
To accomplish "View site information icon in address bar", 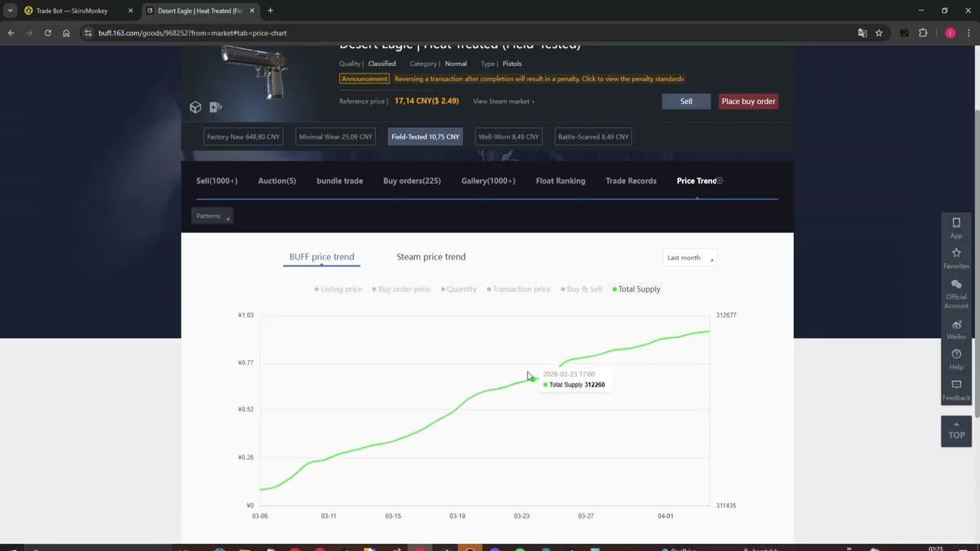I will coord(88,33).
